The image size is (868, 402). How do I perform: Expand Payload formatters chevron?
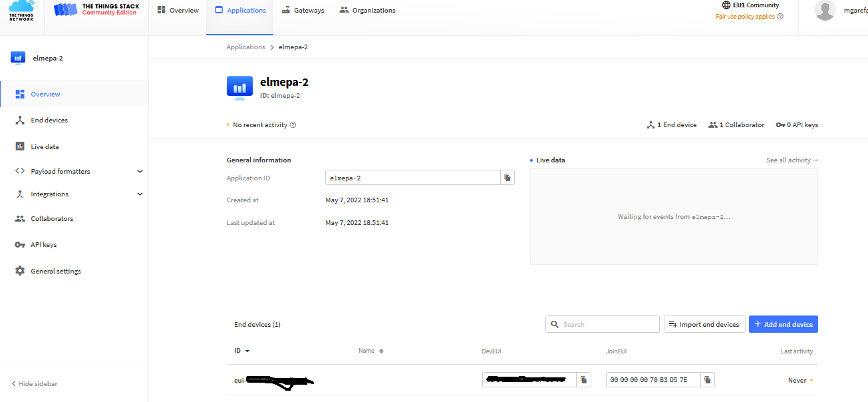pos(140,172)
